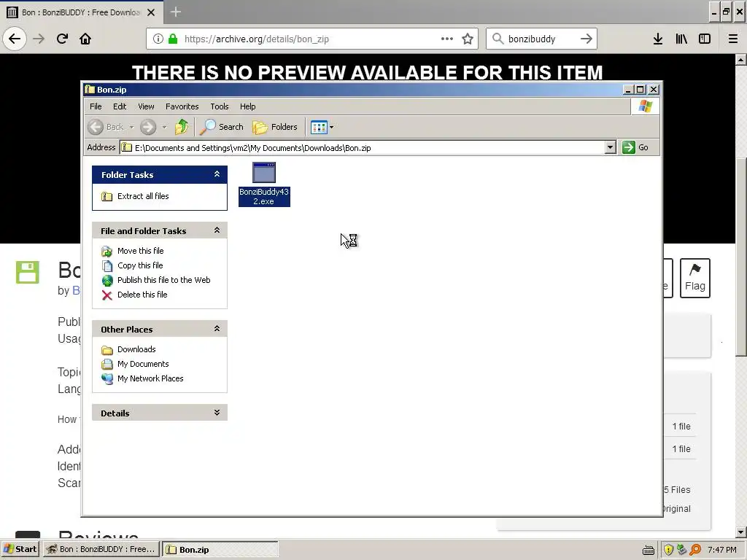747x560 pixels.
Task: Click the red X Delete icon
Action: 107,295
